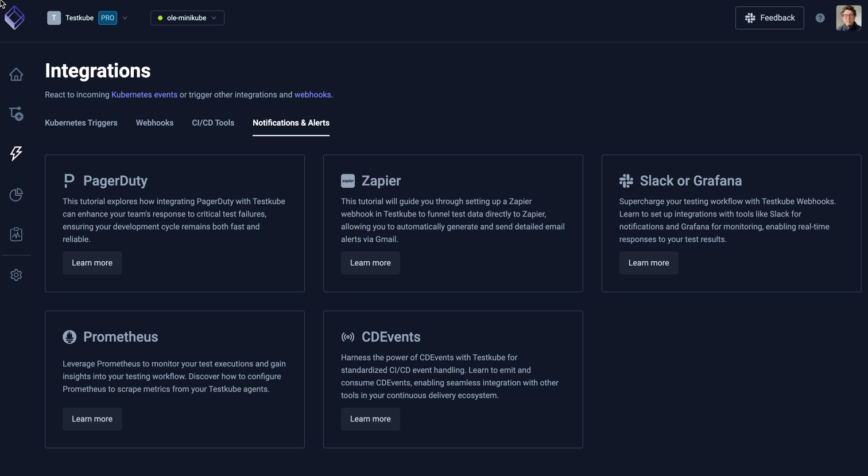The image size is (868, 476).
Task: Select the test results clipboard icon in sidebar
Action: (x=15, y=234)
